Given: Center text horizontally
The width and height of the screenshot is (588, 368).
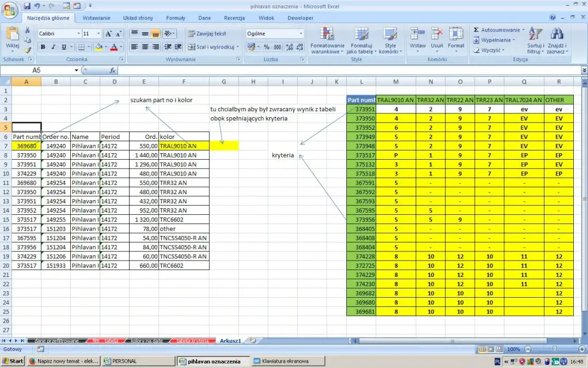Looking at the screenshot, I should point(145,46).
